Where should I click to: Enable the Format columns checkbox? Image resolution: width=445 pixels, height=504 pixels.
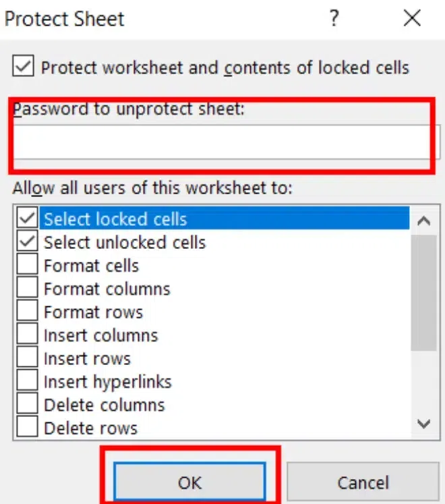[x=28, y=288]
